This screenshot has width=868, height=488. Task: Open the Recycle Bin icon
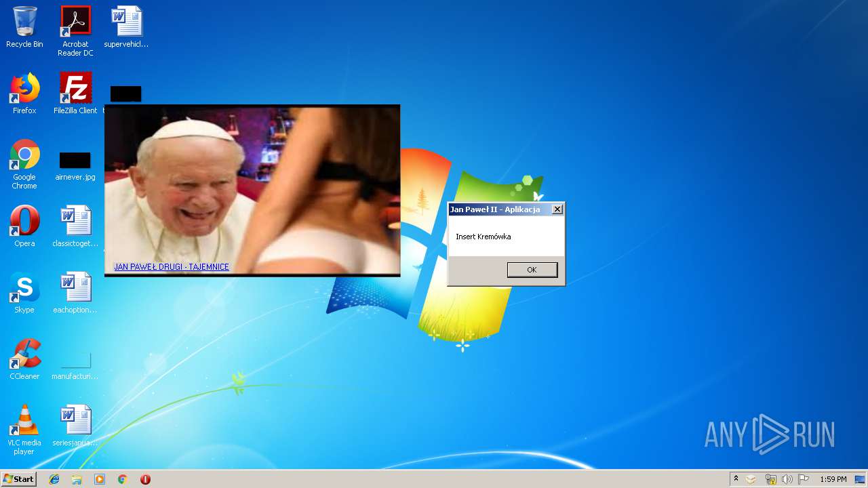point(24,27)
